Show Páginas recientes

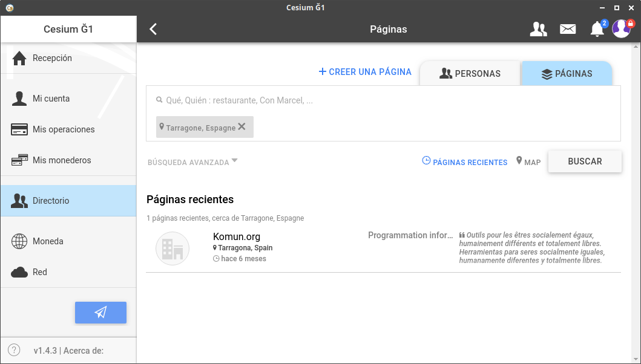click(x=465, y=162)
